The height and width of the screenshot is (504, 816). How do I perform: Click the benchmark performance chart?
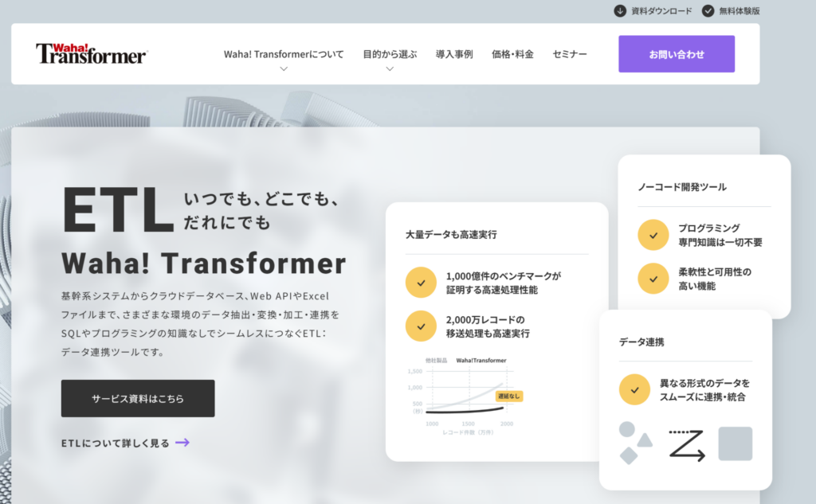click(467, 397)
